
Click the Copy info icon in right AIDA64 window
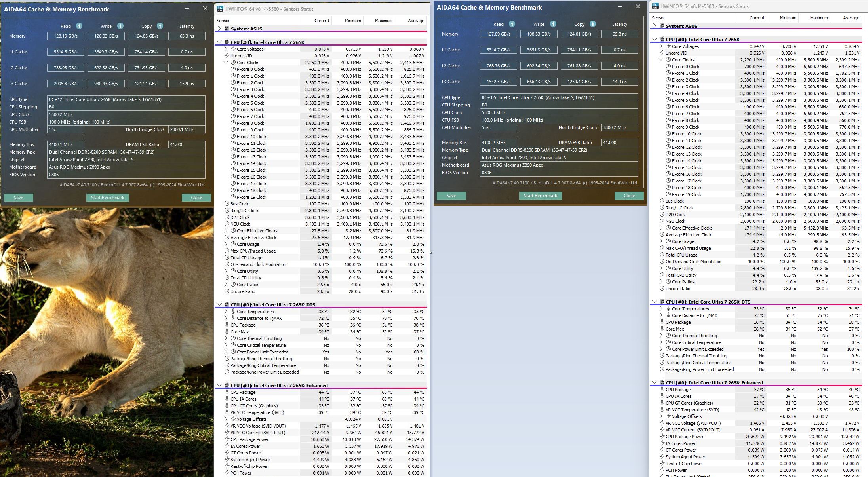(593, 24)
